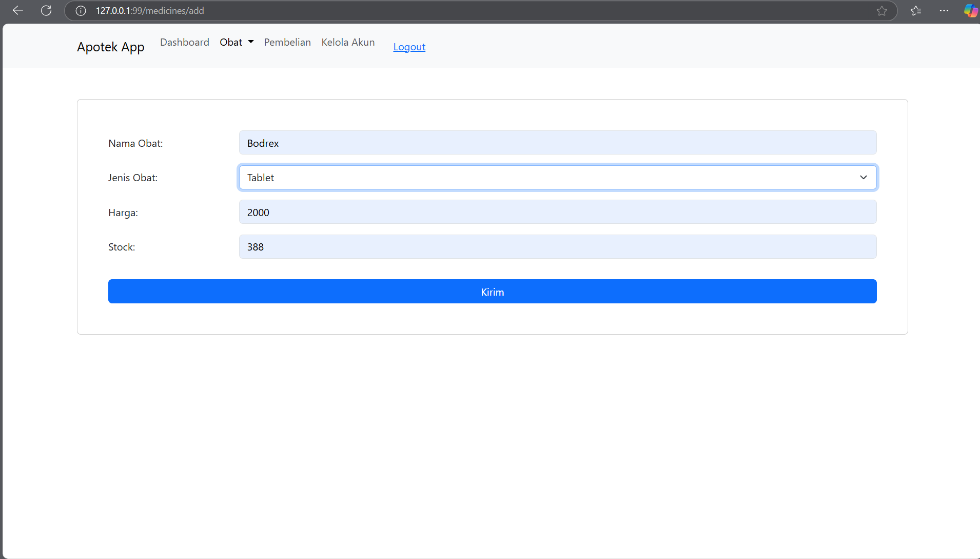Image resolution: width=980 pixels, height=559 pixels.
Task: Navigate to the Dashboard menu item
Action: coord(184,42)
